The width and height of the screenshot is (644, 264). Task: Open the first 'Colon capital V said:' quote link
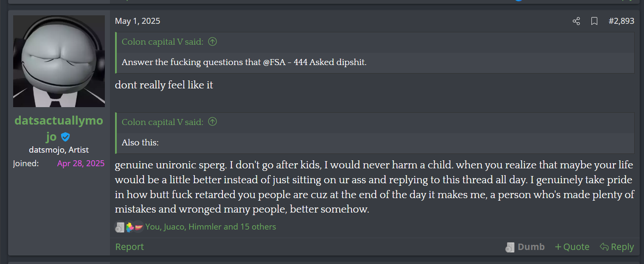pyautogui.click(x=163, y=42)
